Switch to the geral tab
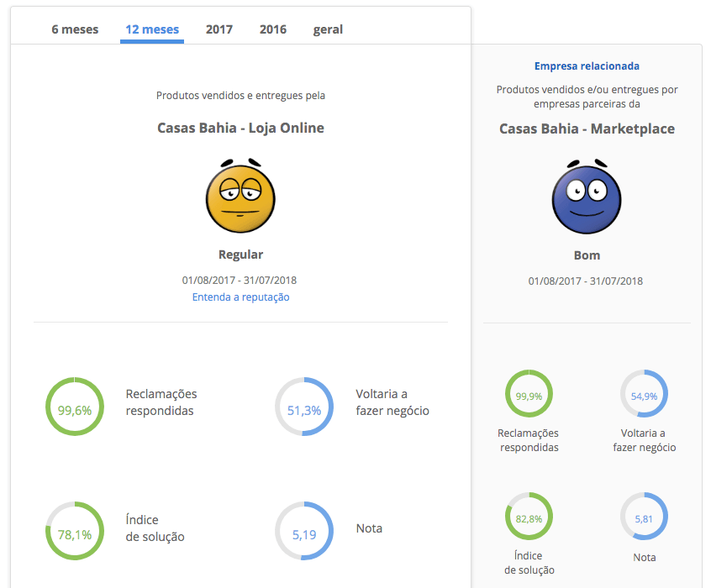Image resolution: width=711 pixels, height=588 pixels. [x=328, y=29]
